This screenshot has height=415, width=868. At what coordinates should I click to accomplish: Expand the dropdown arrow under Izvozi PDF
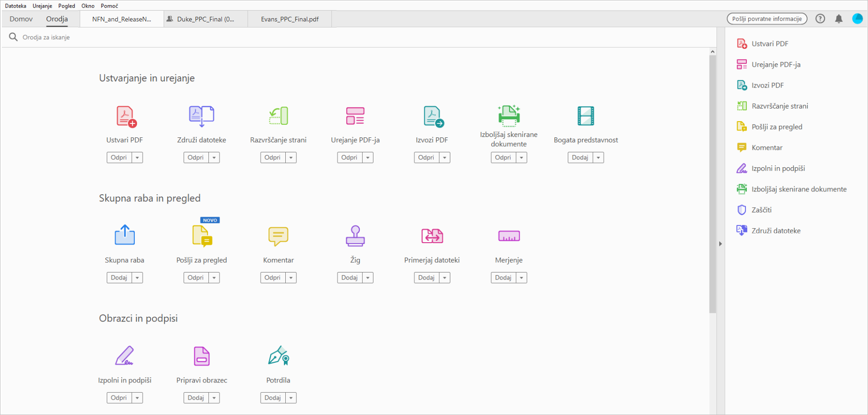pyautogui.click(x=445, y=157)
